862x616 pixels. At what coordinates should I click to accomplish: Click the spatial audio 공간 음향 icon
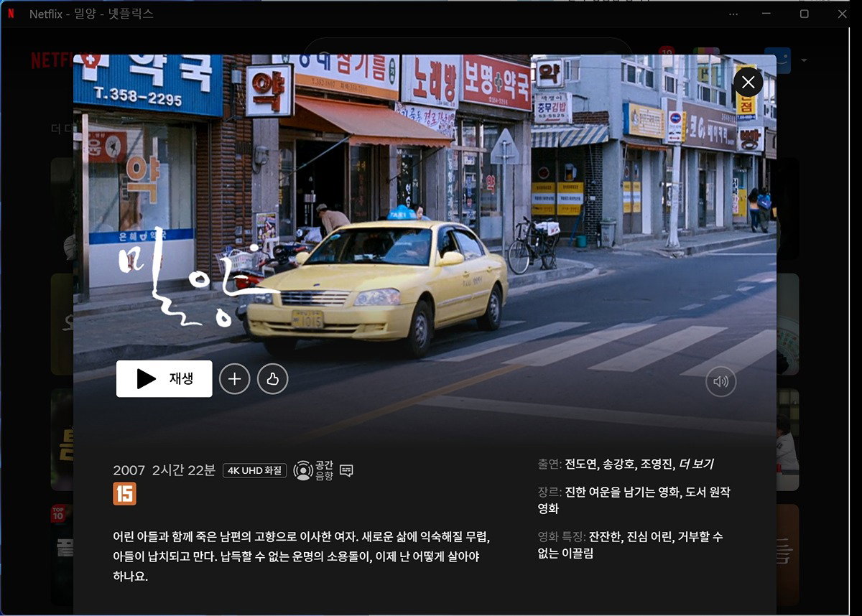coord(314,471)
